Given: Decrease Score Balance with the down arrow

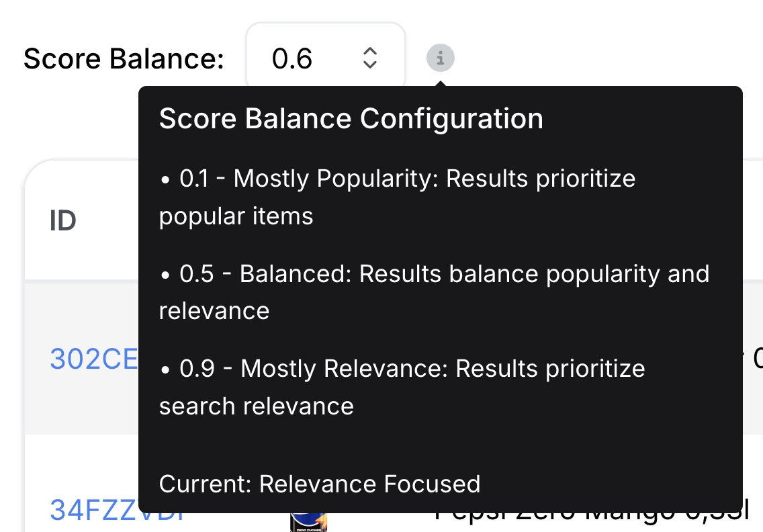Looking at the screenshot, I should 369,65.
